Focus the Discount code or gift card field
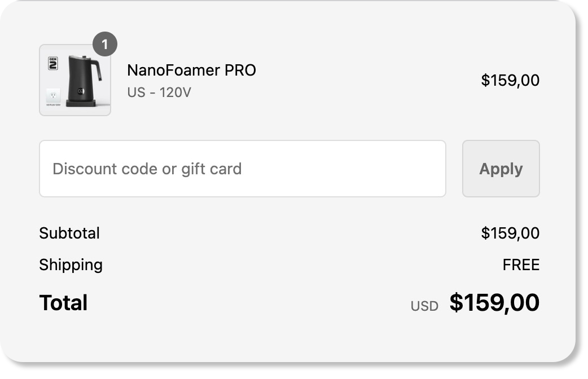Viewport: 588px width, 379px height. coord(242,169)
